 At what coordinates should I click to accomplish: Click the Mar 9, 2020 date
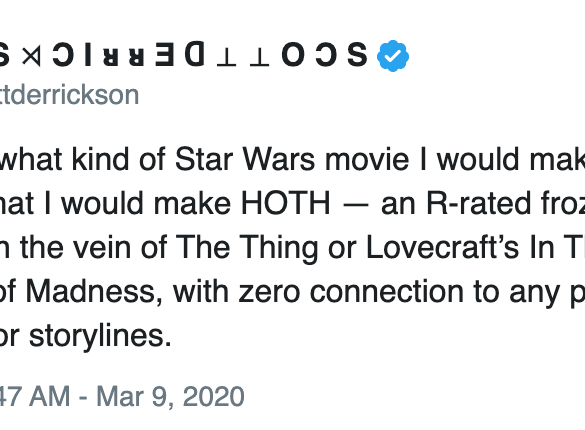point(170,396)
